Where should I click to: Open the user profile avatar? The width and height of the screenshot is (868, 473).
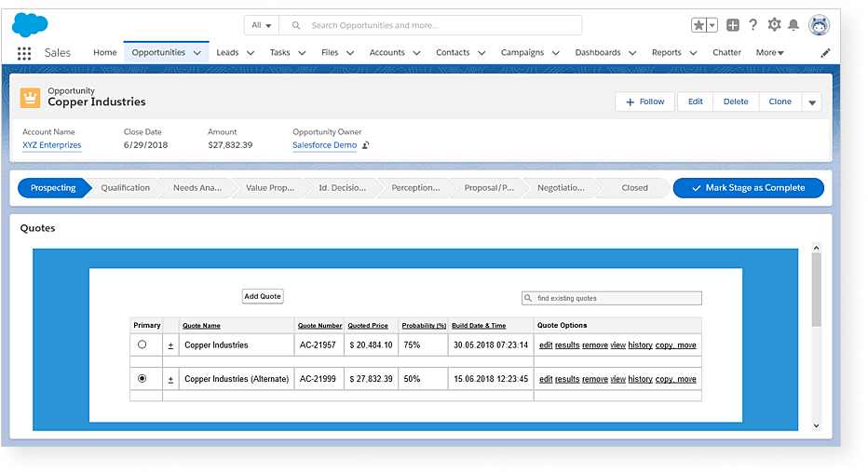819,25
